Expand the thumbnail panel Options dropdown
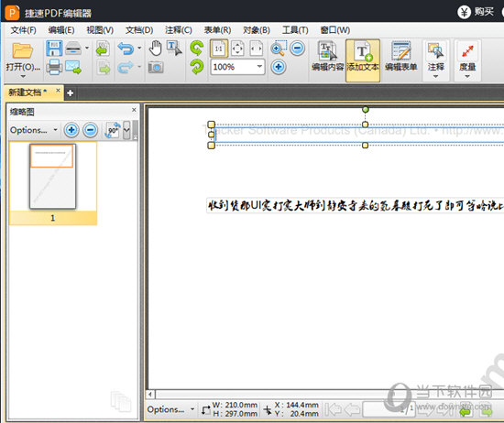 pyautogui.click(x=34, y=130)
